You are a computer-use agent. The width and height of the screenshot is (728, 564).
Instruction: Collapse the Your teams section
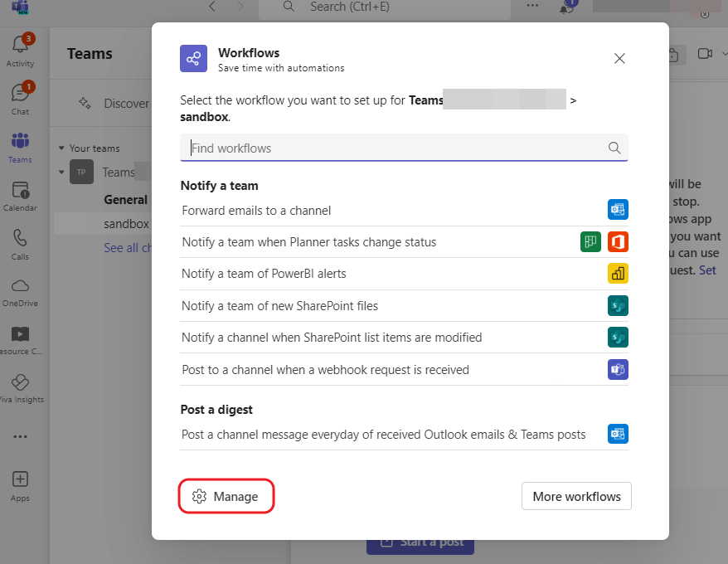coord(61,148)
